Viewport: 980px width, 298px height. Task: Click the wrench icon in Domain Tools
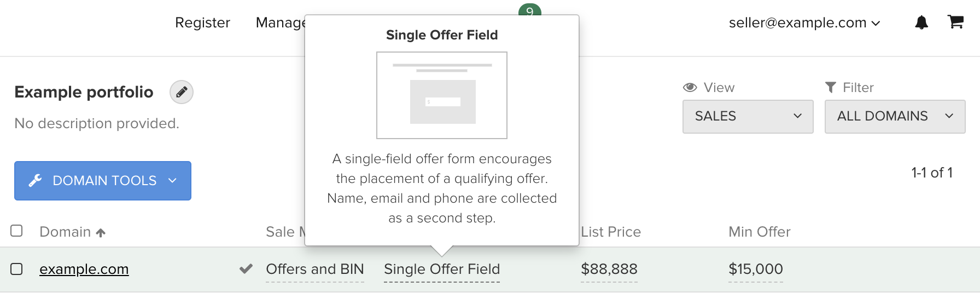[x=36, y=180]
